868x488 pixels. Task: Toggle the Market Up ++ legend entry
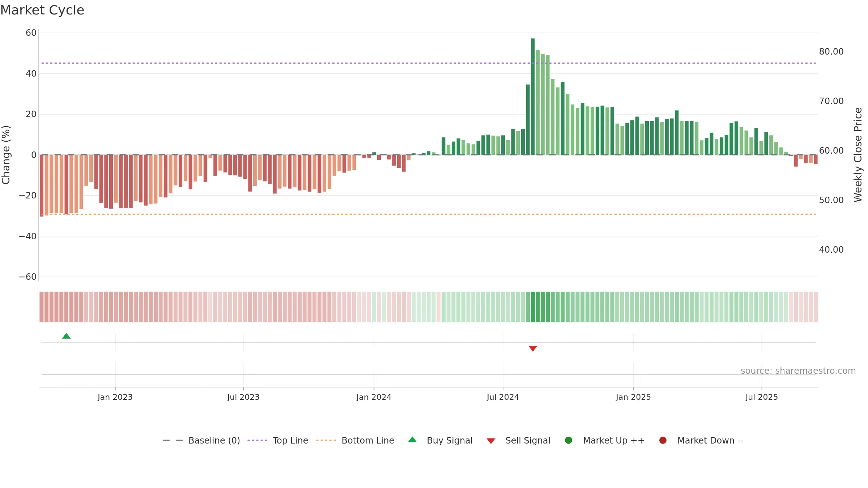(605, 440)
